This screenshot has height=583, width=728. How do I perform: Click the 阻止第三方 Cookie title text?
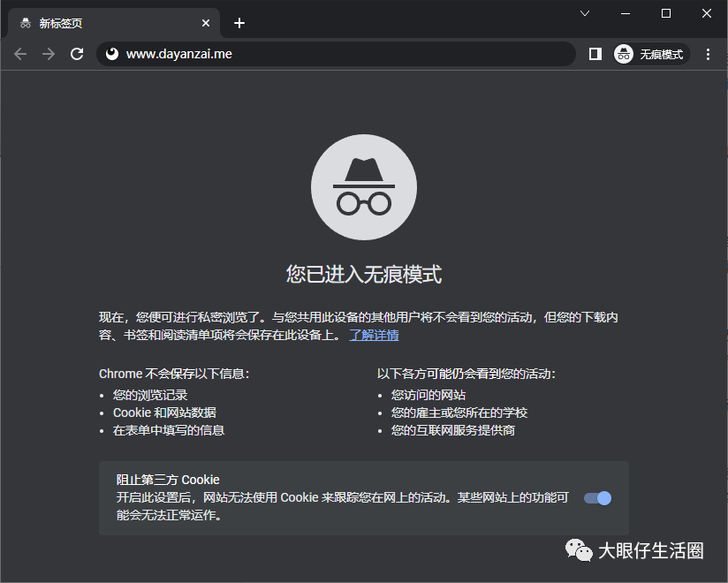168,480
